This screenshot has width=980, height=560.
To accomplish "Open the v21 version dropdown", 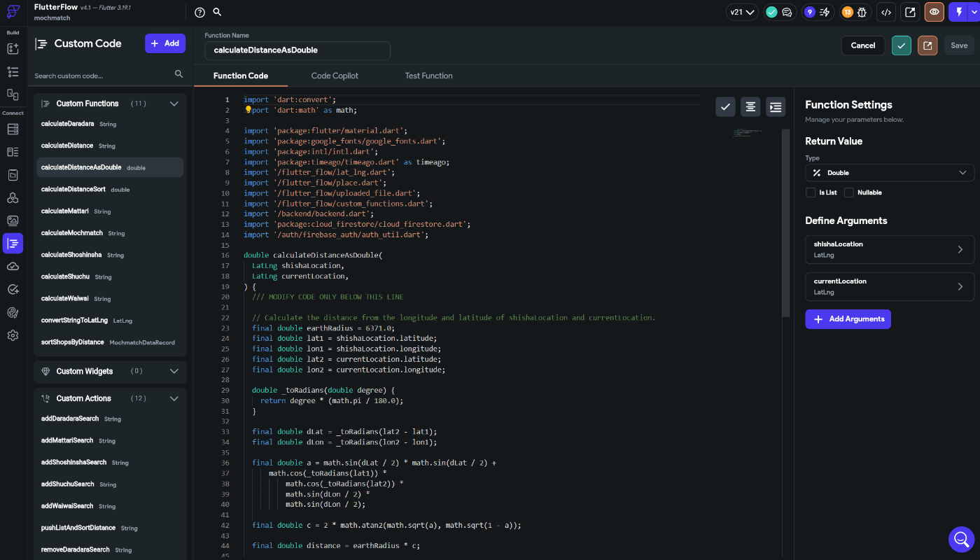I will point(743,12).
